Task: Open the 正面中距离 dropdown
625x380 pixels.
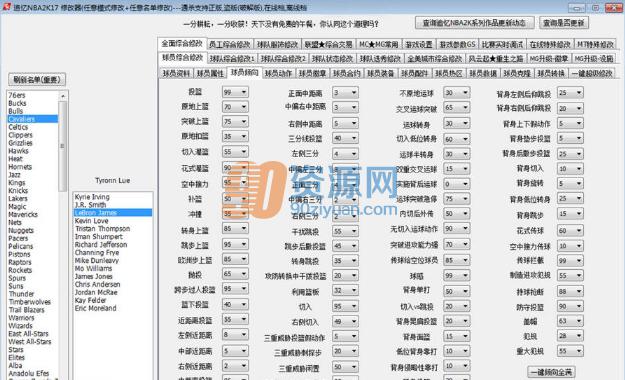Action: pyautogui.click(x=345, y=93)
